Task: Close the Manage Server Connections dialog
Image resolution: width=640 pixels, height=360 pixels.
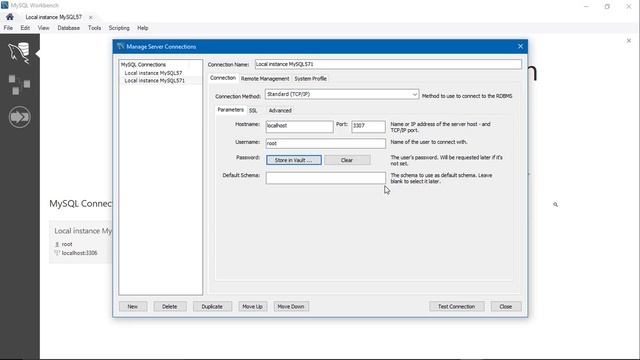Action: (x=520, y=47)
